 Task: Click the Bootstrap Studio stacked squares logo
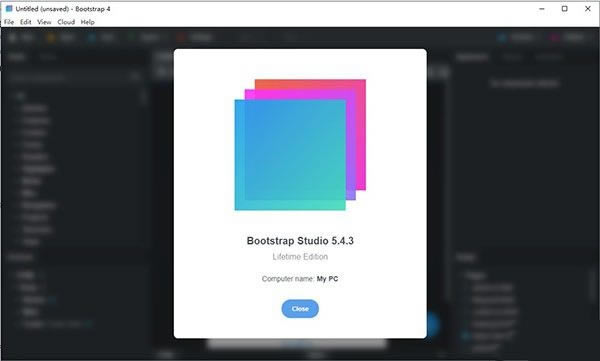[300, 145]
